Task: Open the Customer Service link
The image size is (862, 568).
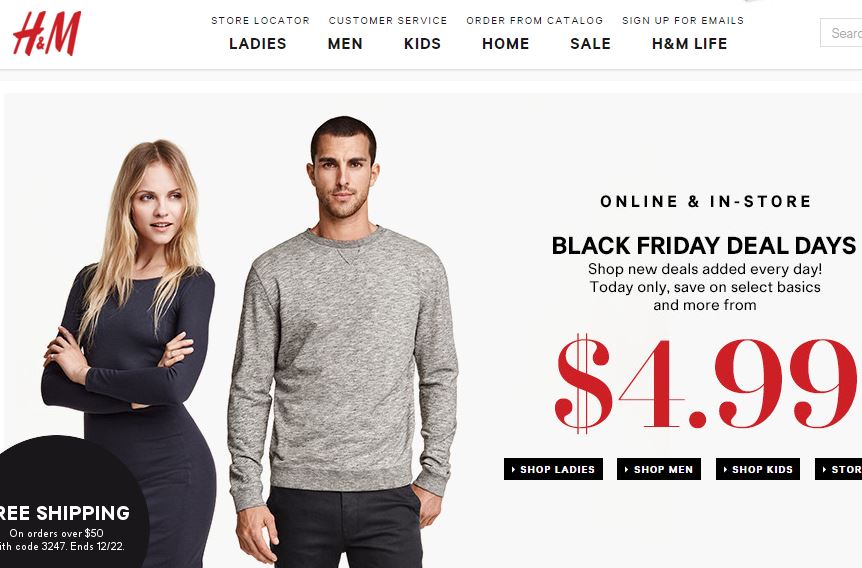Action: coord(388,20)
